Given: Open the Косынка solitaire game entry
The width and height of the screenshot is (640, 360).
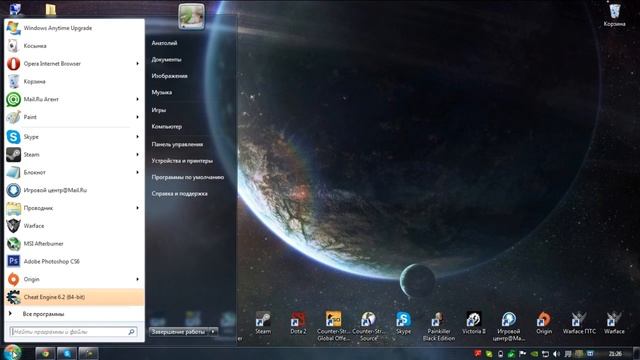Looking at the screenshot, I should pos(74,46).
